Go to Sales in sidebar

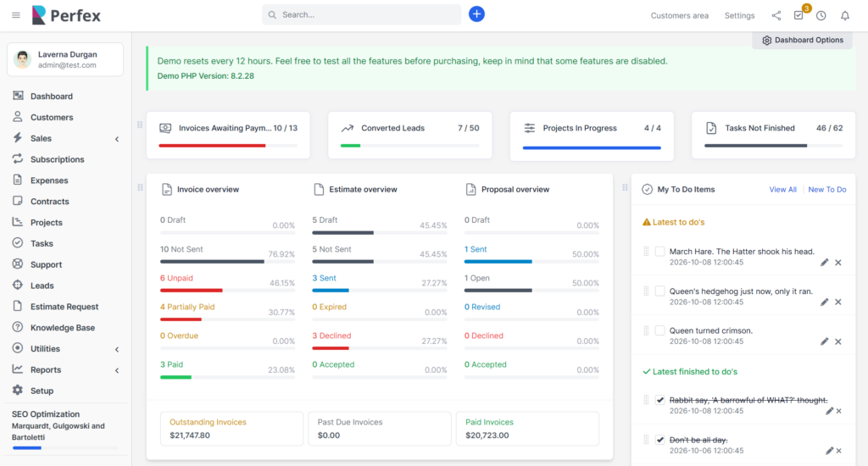click(x=41, y=138)
